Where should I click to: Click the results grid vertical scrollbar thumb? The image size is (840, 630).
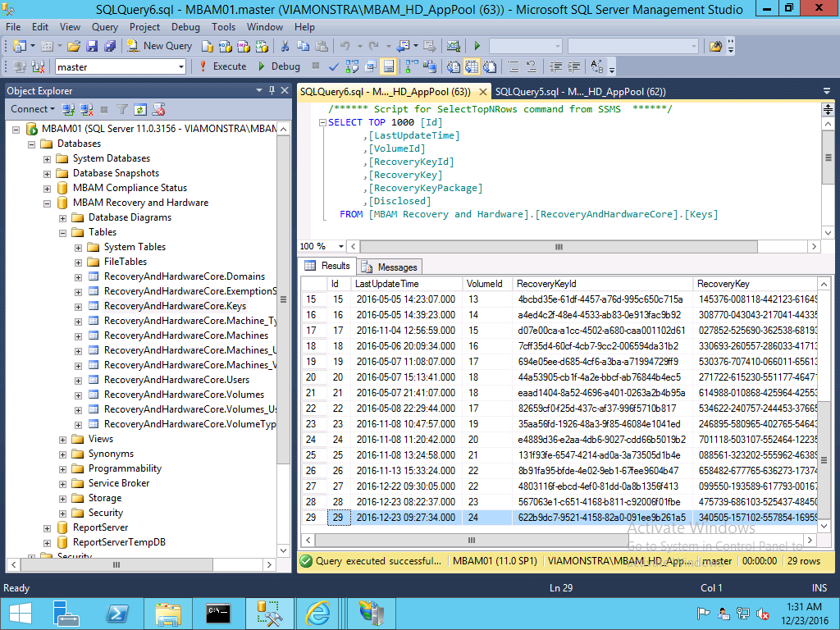pos(824,461)
